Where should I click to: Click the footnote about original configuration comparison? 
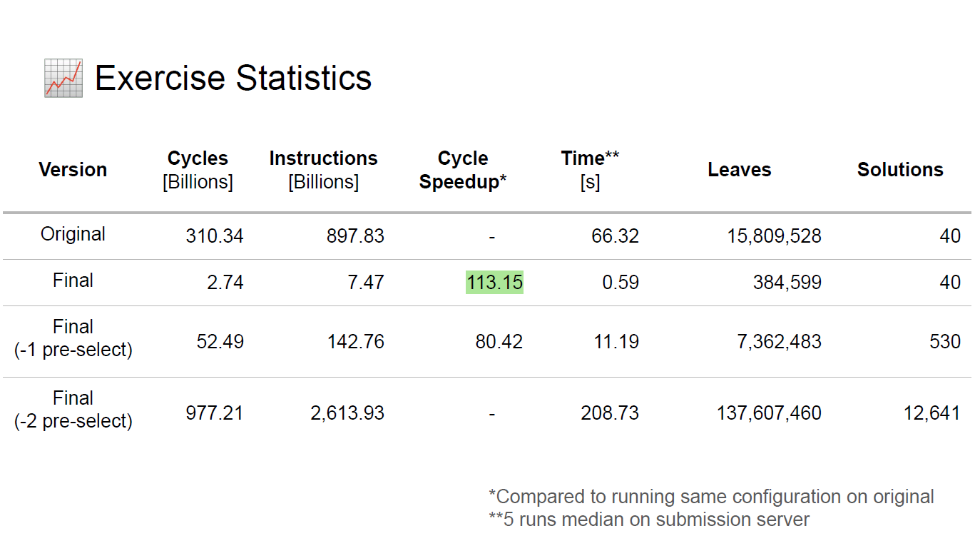point(711,497)
